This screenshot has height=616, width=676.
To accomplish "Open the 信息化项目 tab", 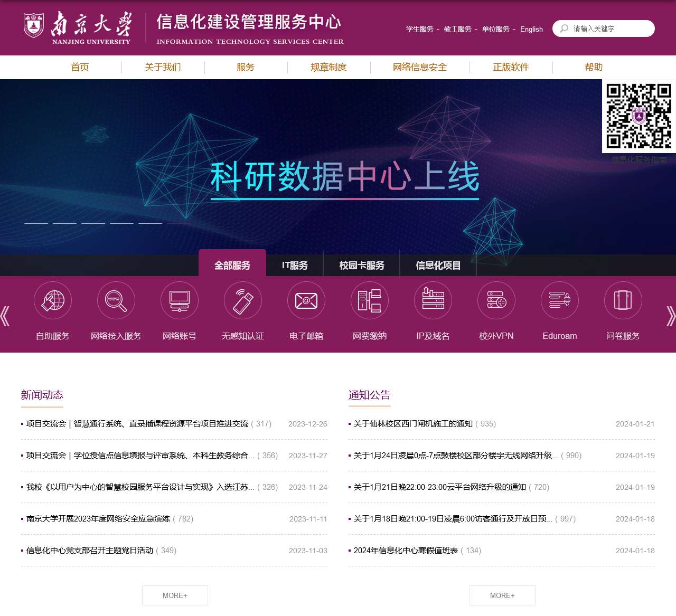I will click(438, 264).
